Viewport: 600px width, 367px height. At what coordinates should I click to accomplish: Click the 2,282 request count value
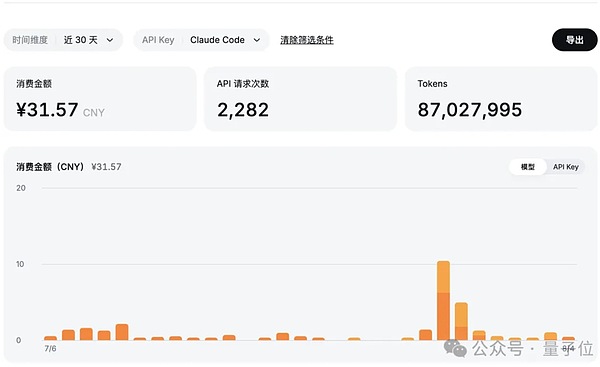click(243, 110)
